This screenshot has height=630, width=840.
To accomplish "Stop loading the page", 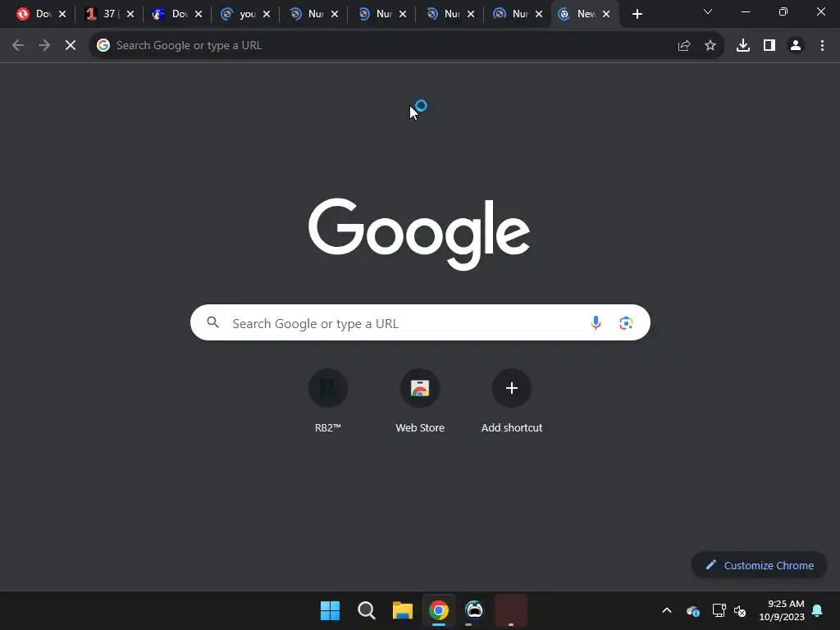I will pos(71,46).
